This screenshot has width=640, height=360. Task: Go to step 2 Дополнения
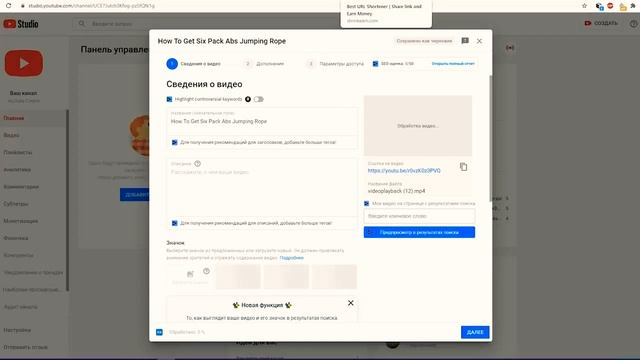pyautogui.click(x=264, y=64)
